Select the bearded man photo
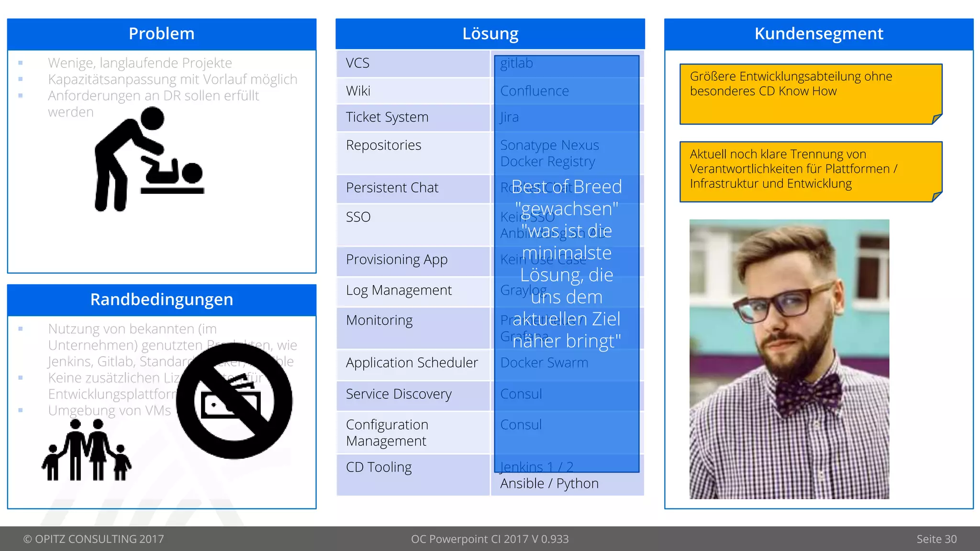Image resolution: width=980 pixels, height=551 pixels. (x=789, y=359)
